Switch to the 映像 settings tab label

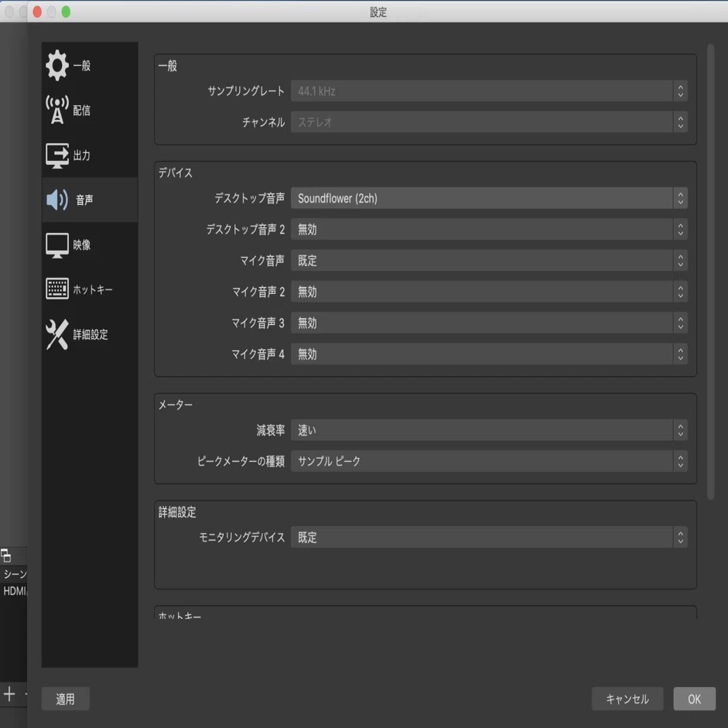click(82, 244)
